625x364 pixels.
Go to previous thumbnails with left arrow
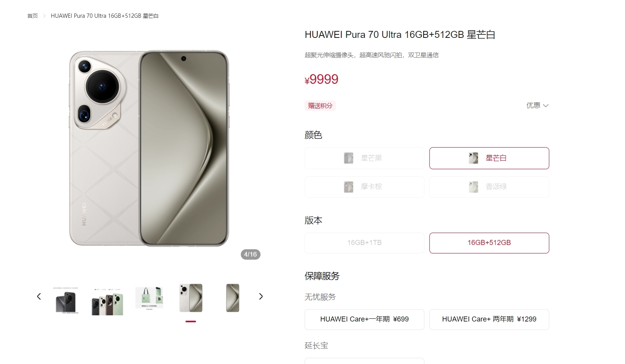39,296
